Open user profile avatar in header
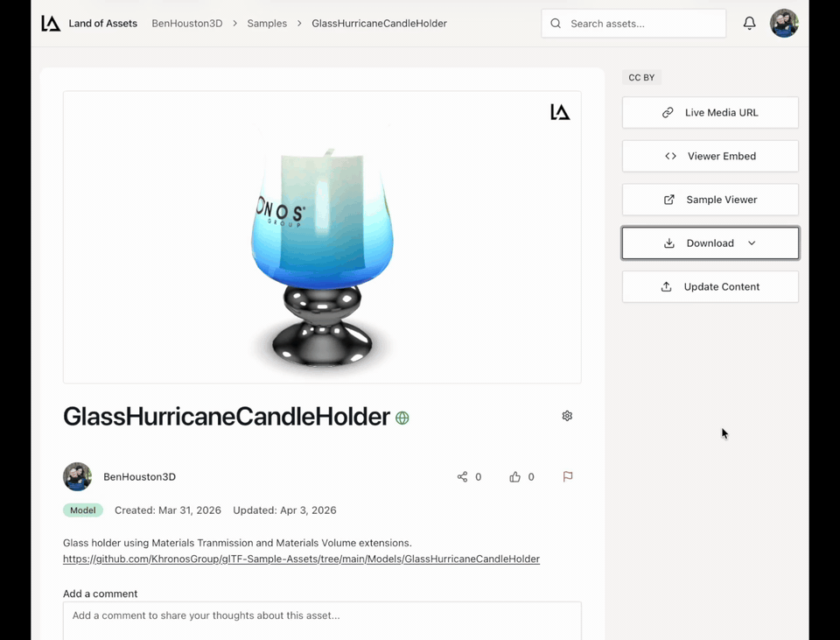The height and width of the screenshot is (640, 840). 784,23
